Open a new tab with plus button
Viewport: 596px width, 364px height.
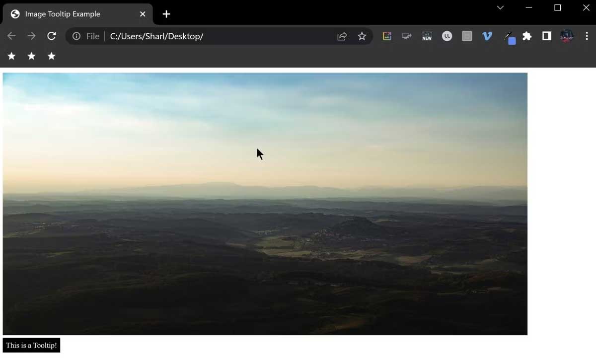click(166, 14)
